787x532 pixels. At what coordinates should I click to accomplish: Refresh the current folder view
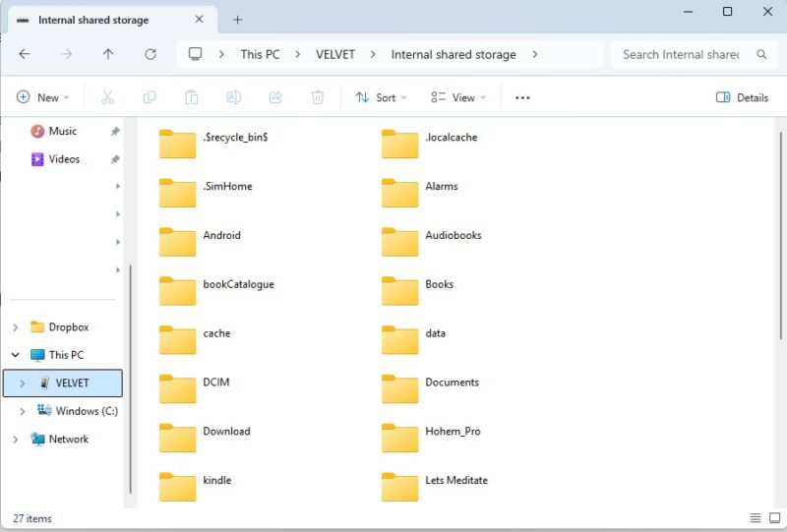point(151,54)
